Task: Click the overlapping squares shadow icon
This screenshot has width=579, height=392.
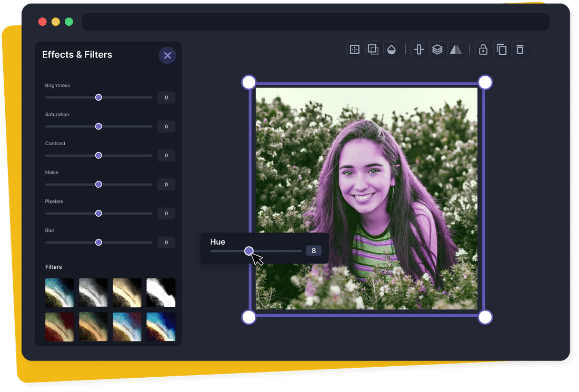Action: click(x=373, y=49)
